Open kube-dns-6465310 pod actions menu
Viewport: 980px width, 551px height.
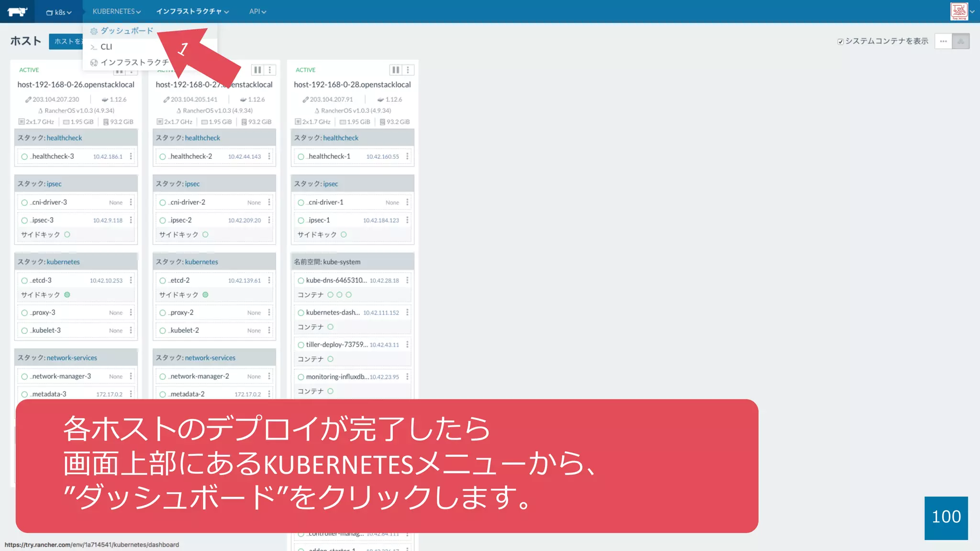click(407, 280)
